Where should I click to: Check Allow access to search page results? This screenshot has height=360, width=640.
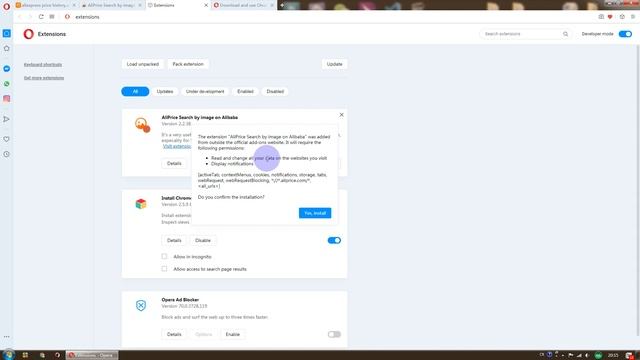164,269
